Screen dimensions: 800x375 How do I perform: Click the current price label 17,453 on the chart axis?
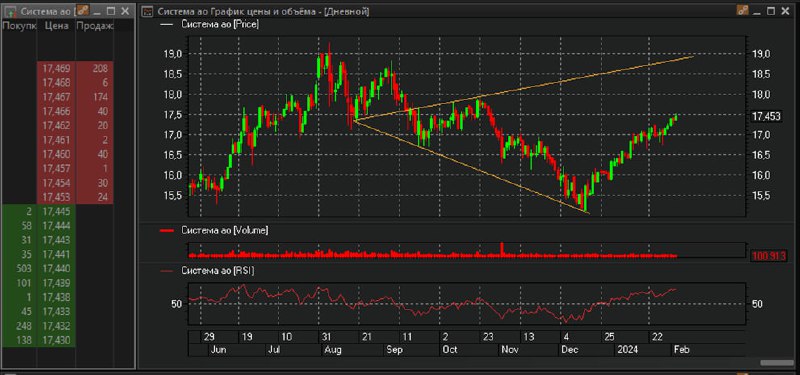766,117
